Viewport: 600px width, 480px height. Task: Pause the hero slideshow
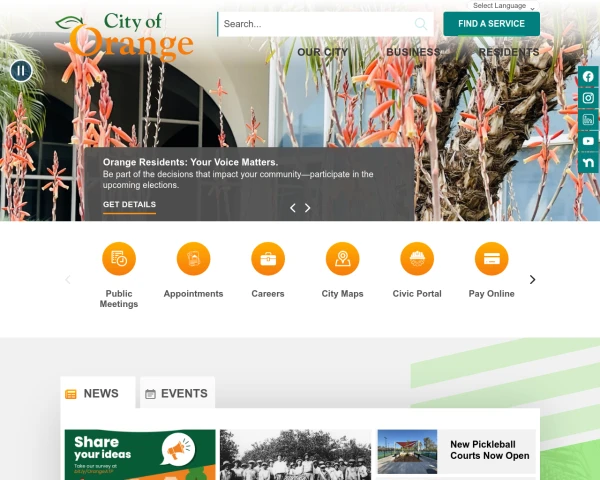21,71
